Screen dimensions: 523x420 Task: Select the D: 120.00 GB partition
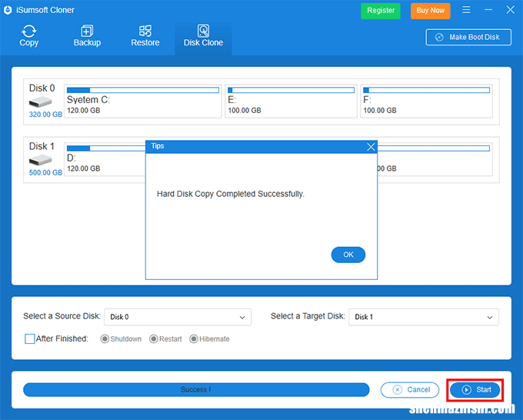coord(105,159)
